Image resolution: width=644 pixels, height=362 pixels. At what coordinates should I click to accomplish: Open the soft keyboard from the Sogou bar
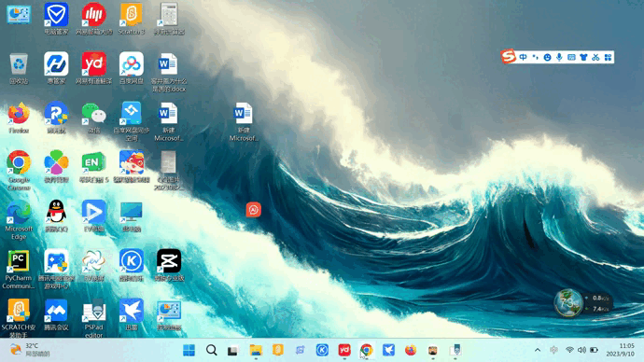(571, 58)
